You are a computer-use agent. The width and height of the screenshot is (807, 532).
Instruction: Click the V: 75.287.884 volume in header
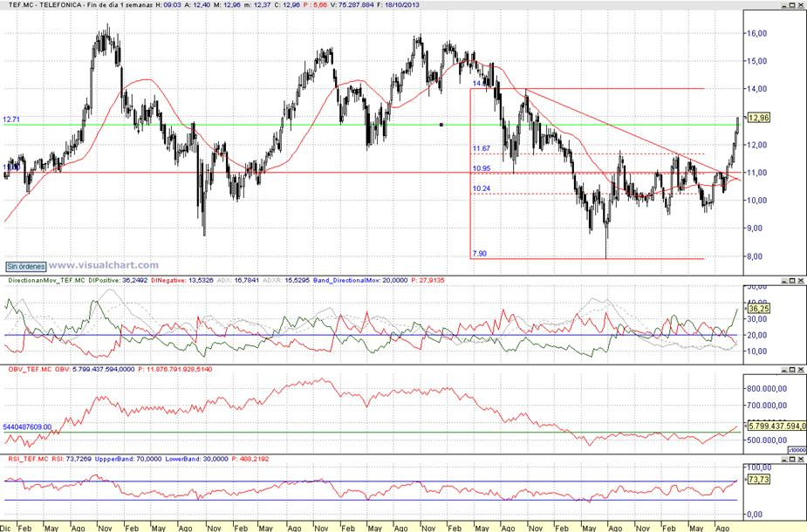pyautogui.click(x=352, y=4)
